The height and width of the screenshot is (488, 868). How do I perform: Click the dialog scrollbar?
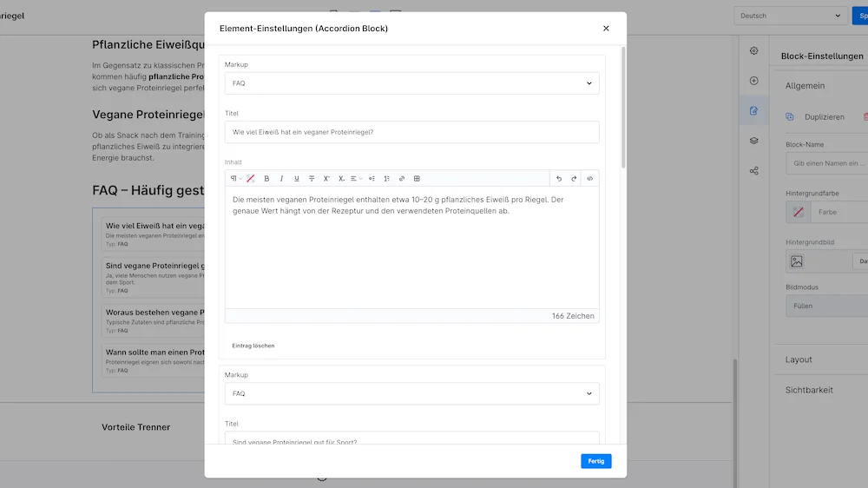point(623,108)
